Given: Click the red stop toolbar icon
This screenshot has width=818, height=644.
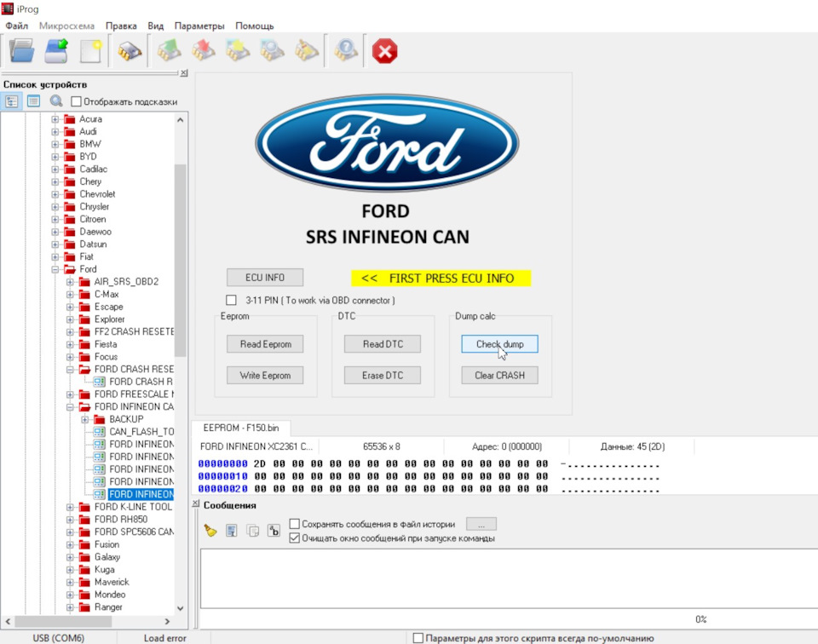Looking at the screenshot, I should 384,51.
